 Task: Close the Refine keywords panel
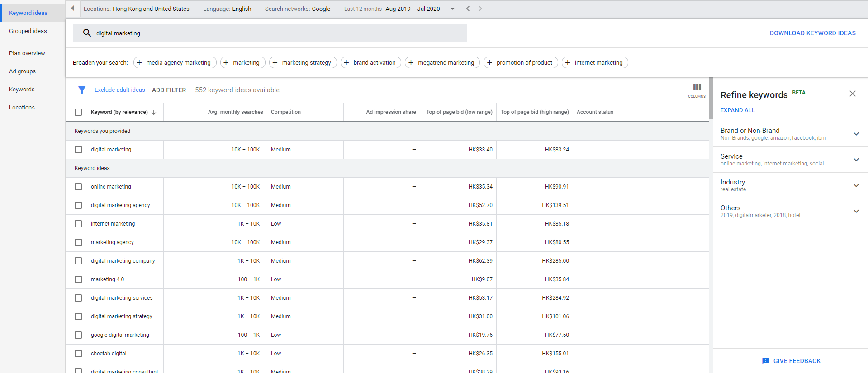pos(853,94)
